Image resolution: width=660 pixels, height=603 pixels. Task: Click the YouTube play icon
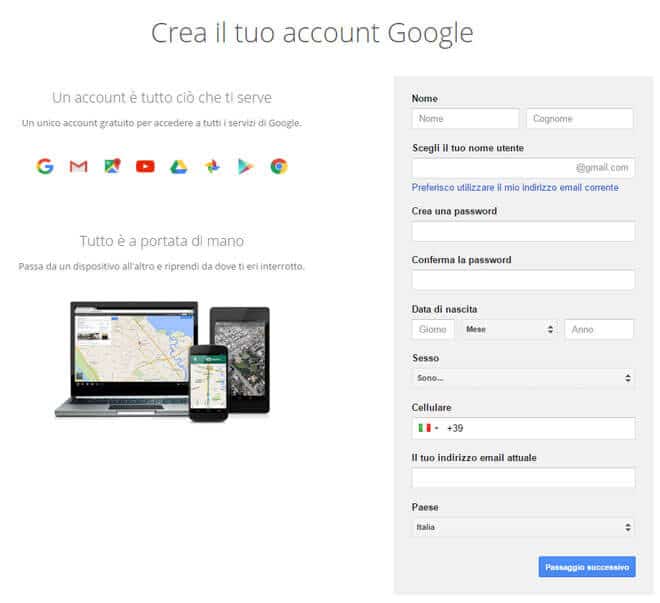tap(145, 166)
